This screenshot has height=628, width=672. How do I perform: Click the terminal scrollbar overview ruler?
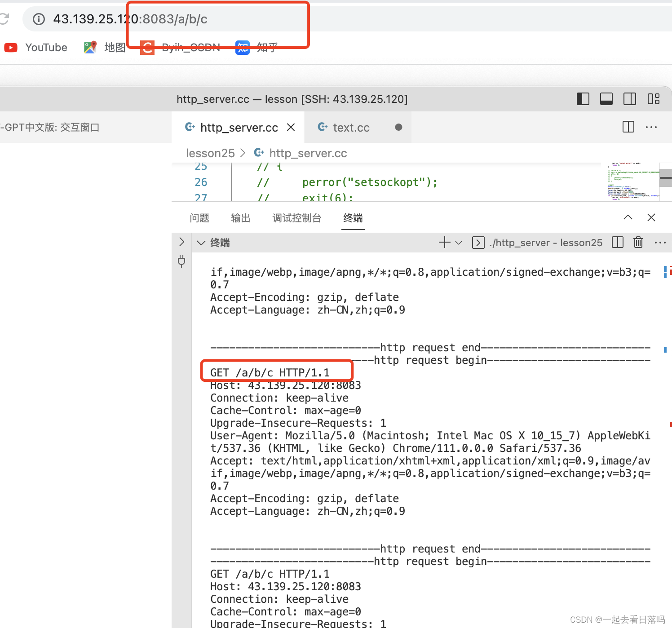[668, 440]
